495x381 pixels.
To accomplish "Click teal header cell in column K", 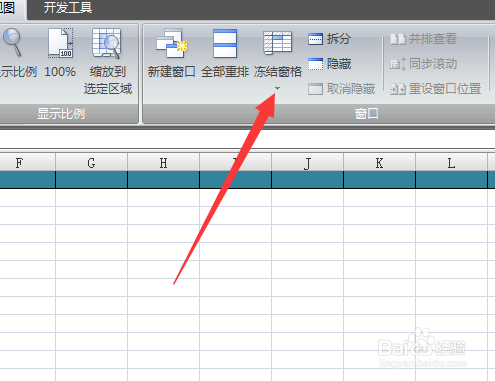I will coord(379,180).
